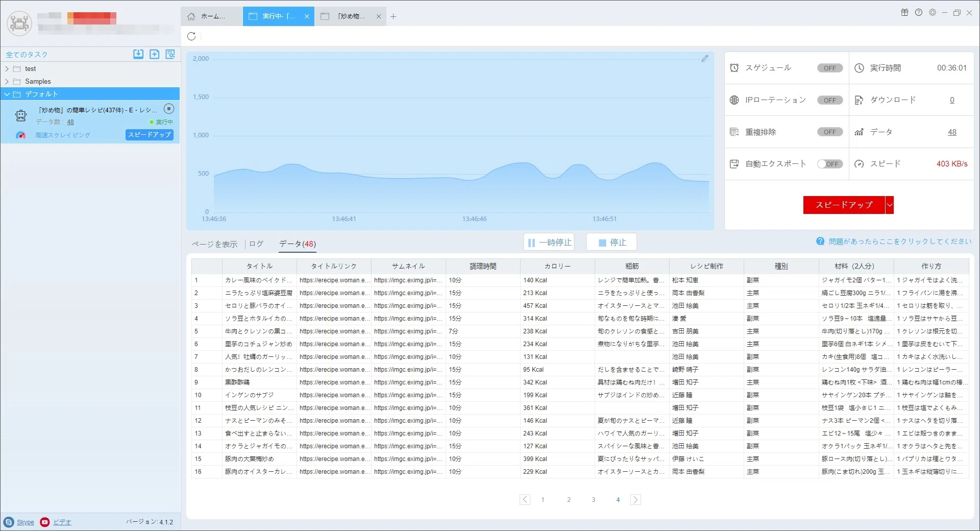Click the IP rotation globe icon
This screenshot has height=531, width=980.
[734, 100]
